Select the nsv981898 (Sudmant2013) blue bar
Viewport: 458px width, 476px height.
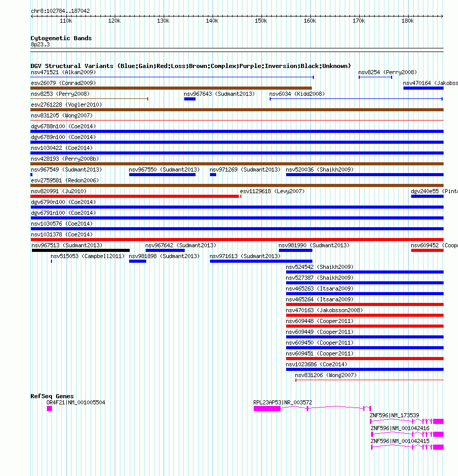click(137, 261)
